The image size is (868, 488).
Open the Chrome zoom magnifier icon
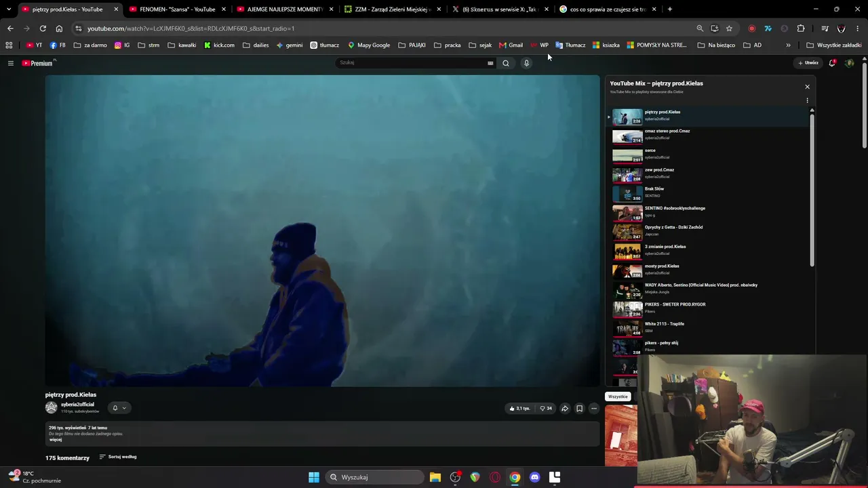tap(700, 28)
